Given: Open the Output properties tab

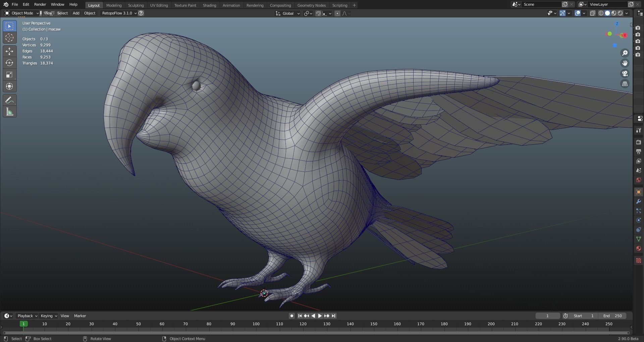Looking at the screenshot, I should (639, 152).
